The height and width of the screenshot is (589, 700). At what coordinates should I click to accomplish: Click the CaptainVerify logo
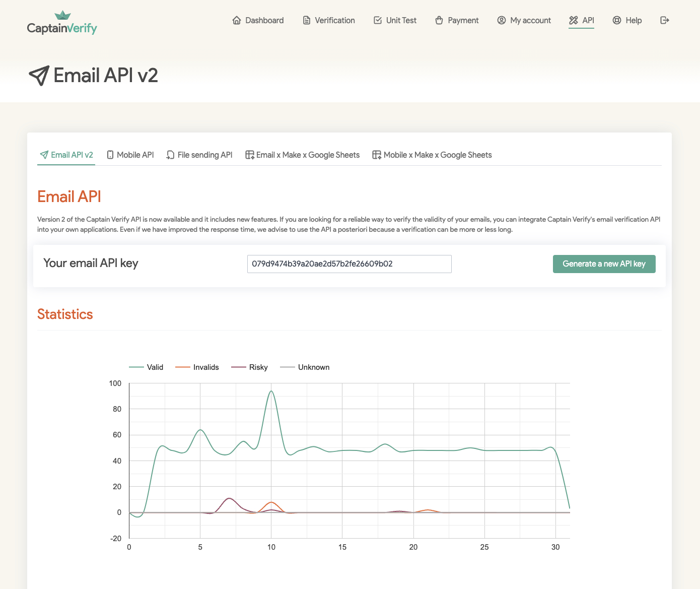tap(62, 23)
